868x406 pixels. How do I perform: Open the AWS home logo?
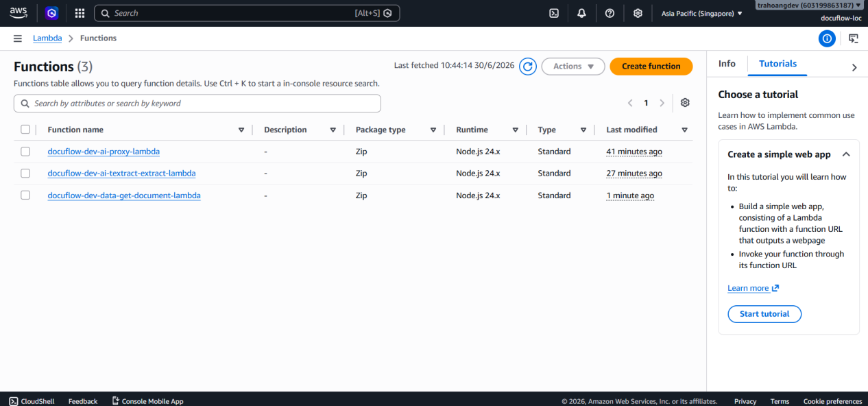click(19, 13)
